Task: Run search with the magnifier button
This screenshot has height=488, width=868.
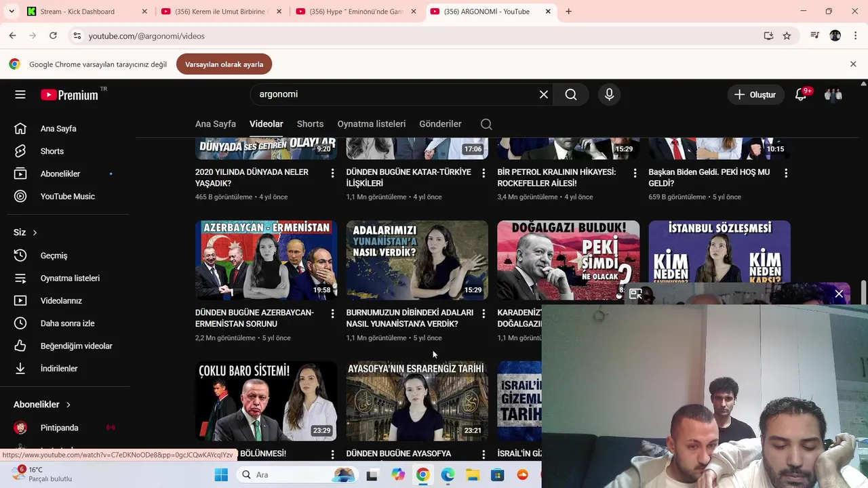Action: coord(571,95)
